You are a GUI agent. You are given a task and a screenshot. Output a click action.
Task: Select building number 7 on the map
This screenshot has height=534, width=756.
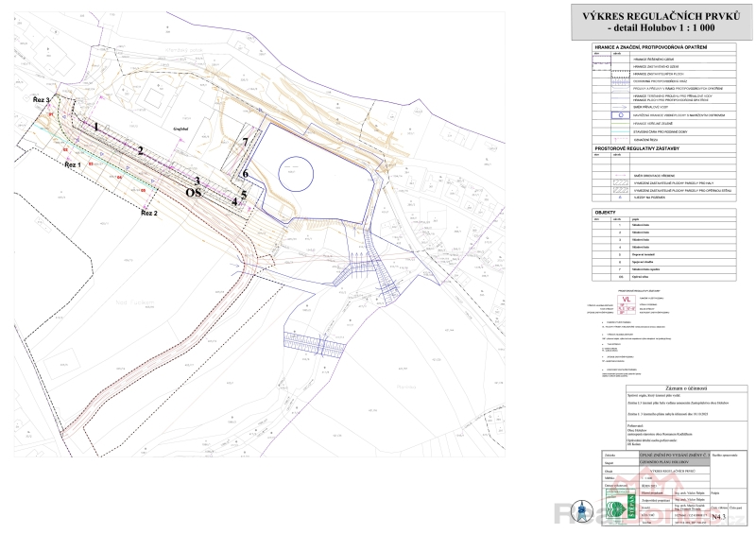coord(245,141)
